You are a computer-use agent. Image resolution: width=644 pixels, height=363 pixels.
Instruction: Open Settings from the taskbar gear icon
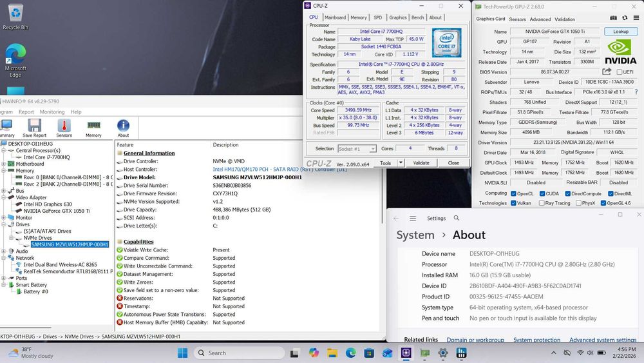tap(443, 353)
